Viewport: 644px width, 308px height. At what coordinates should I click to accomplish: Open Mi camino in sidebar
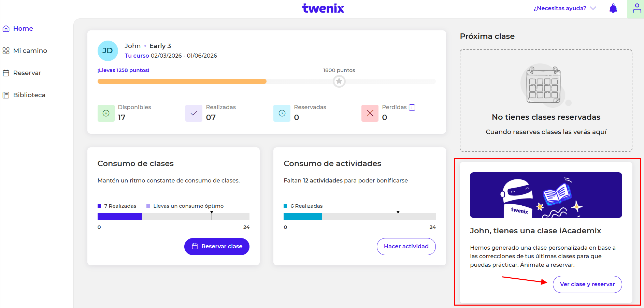tap(30, 51)
